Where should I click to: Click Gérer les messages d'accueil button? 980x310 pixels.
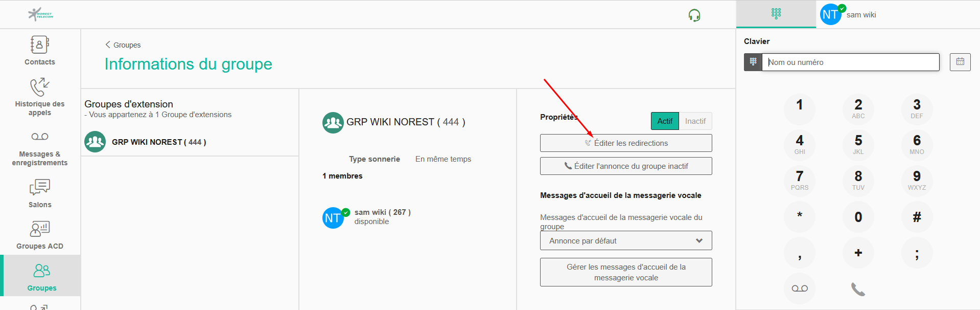point(626,272)
